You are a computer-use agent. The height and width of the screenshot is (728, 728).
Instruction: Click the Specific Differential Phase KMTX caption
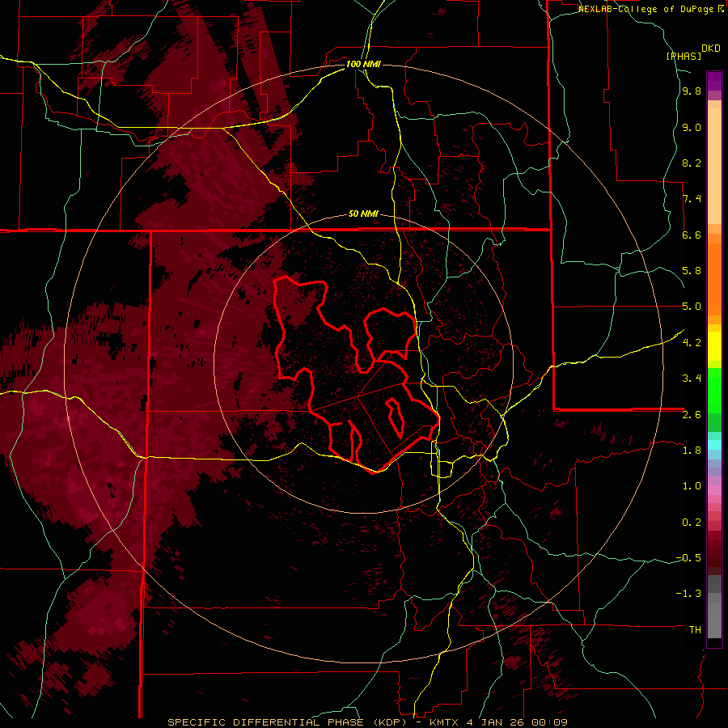(367, 722)
